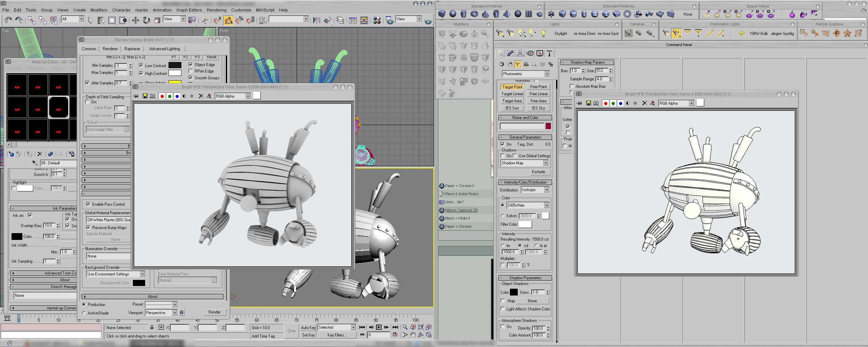Click the Auto Key button

(x=308, y=327)
